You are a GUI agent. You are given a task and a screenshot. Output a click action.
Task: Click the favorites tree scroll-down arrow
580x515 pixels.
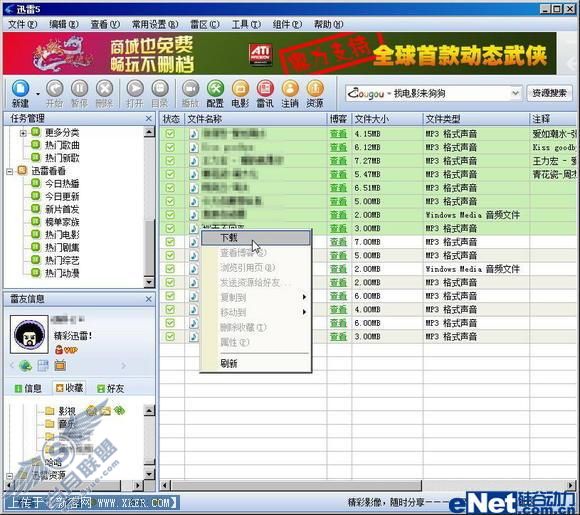tap(149, 474)
